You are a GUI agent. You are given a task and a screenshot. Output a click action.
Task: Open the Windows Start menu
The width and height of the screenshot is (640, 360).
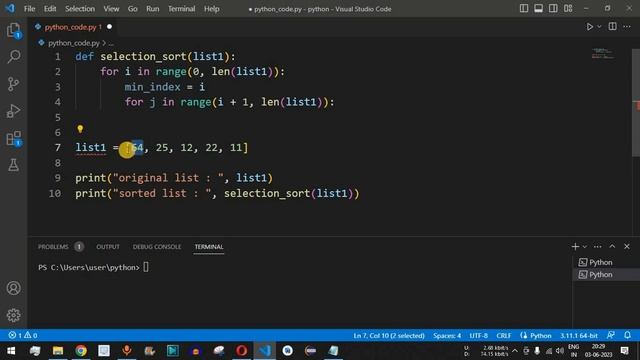(x=11, y=351)
